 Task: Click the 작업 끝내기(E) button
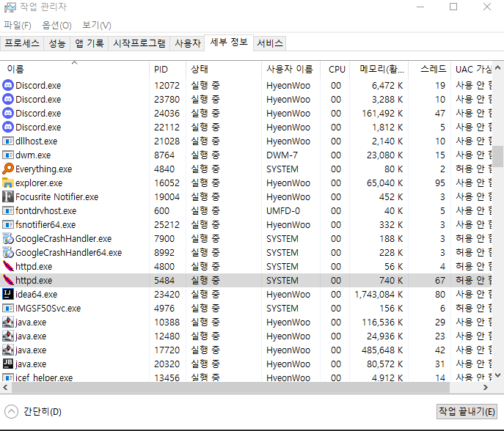(467, 411)
